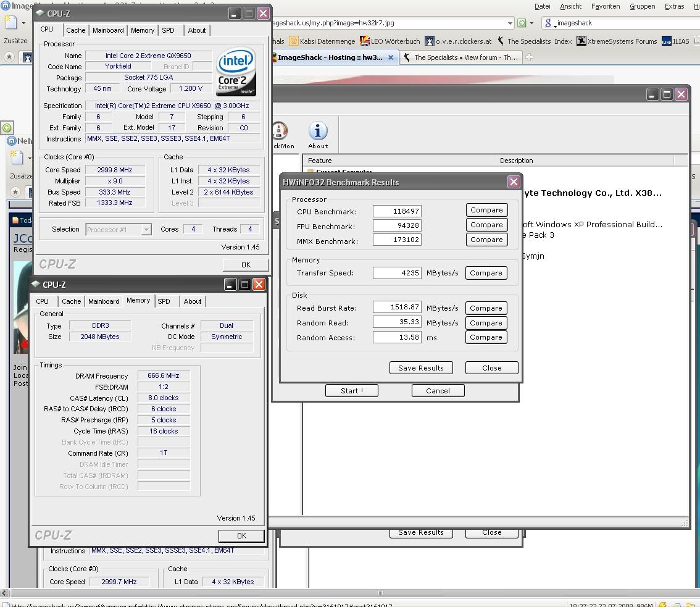
Task: Click the Core Speed value 2999.8 MHz
Action: click(x=115, y=170)
